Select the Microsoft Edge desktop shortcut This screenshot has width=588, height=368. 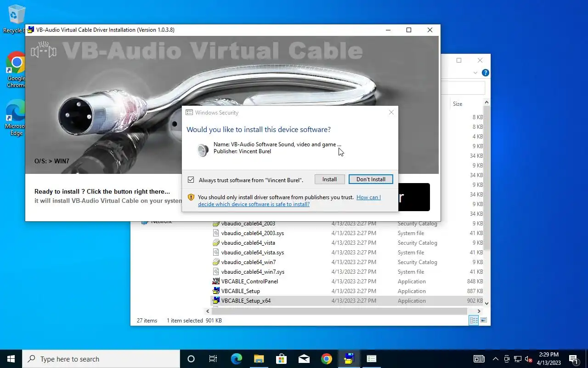pyautogui.click(x=16, y=117)
